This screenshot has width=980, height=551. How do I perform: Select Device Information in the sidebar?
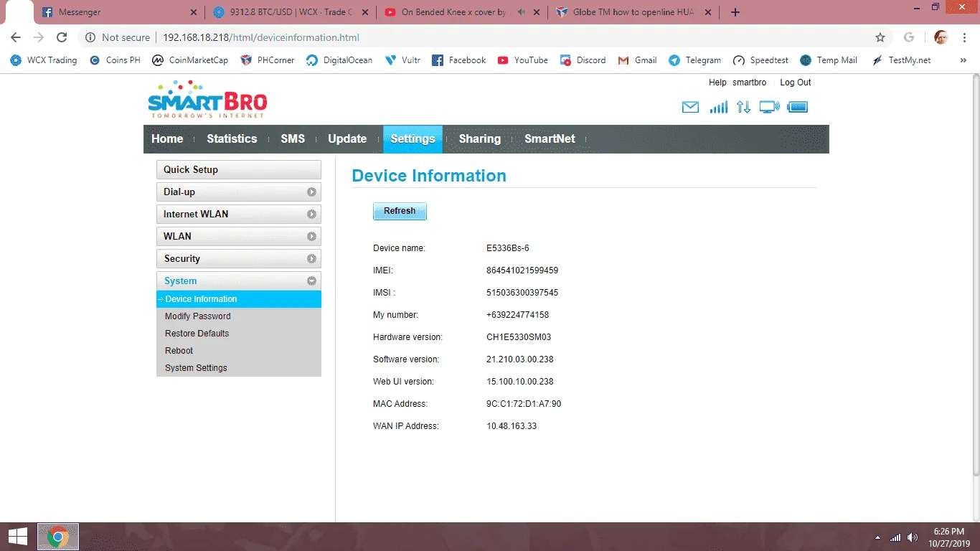point(238,299)
